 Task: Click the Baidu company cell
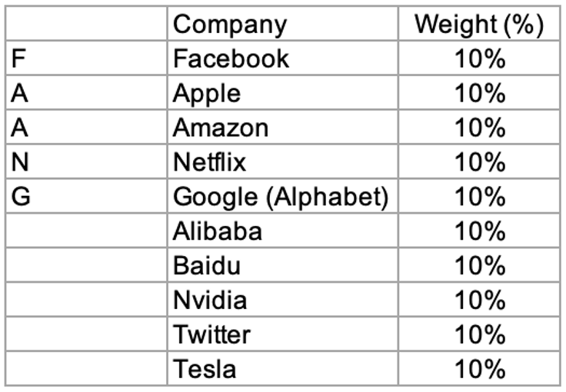tap(207, 265)
